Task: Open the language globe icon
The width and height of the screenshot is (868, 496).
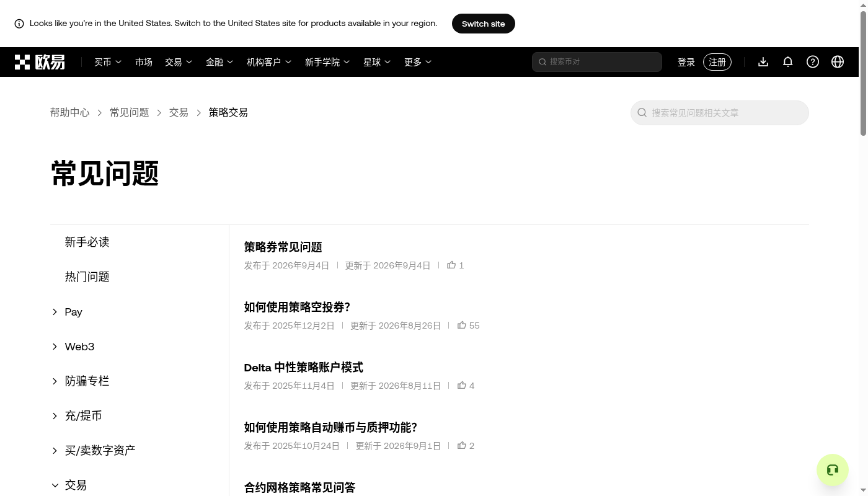Action: point(838,62)
